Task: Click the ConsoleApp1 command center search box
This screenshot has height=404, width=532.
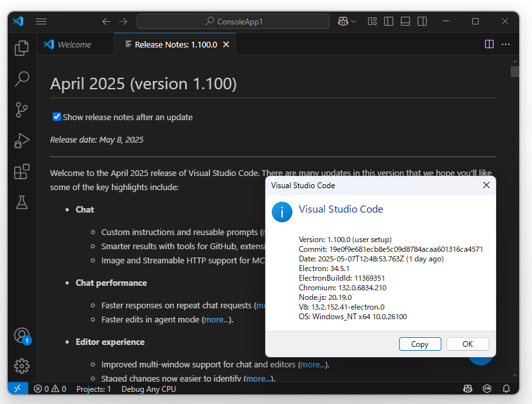Action: [234, 21]
